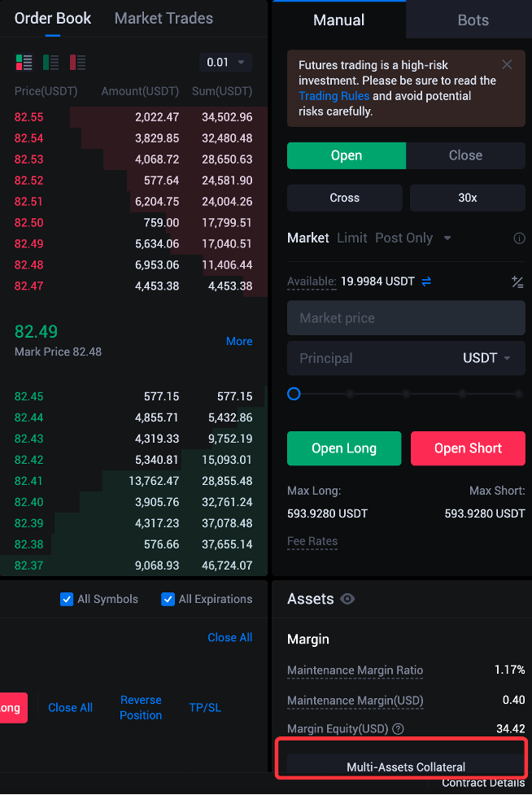Open the 0.01 price precision dropdown
This screenshot has height=795, width=532.
point(225,62)
